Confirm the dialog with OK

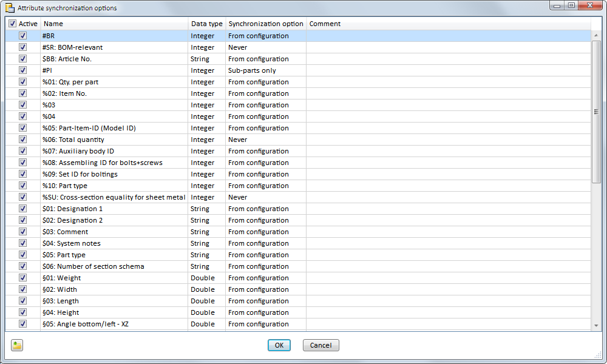click(x=279, y=345)
